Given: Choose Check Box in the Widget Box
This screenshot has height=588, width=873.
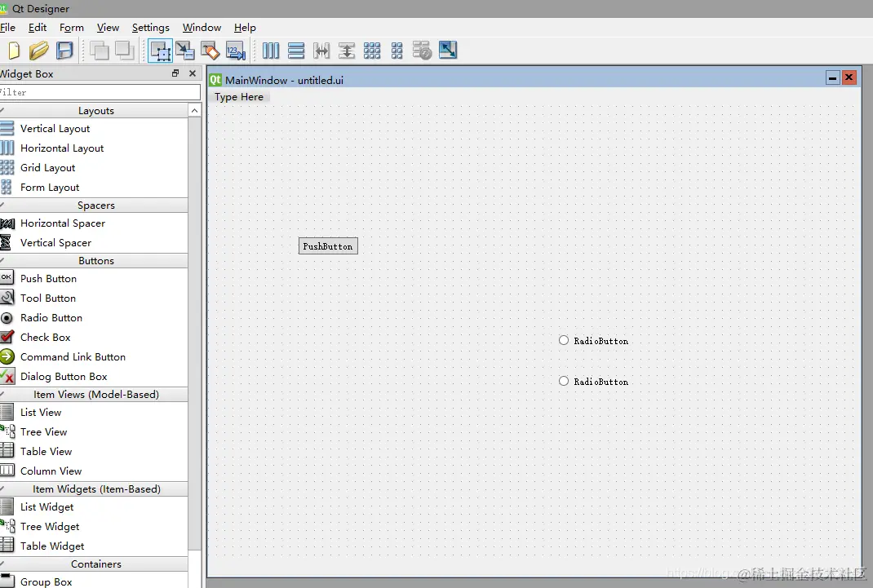Looking at the screenshot, I should (x=94, y=337).
